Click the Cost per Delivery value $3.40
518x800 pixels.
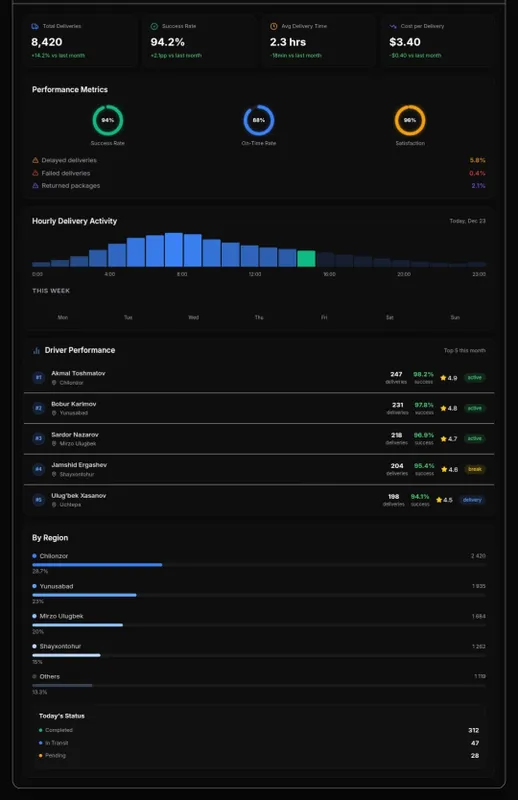point(405,42)
